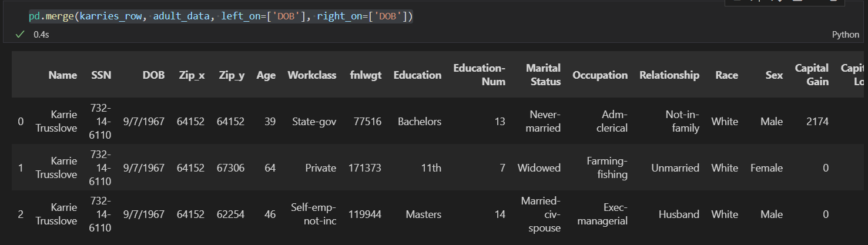Image resolution: width=868 pixels, height=245 pixels.
Task: Click the green execution success checkmark
Action: pyautogui.click(x=20, y=35)
